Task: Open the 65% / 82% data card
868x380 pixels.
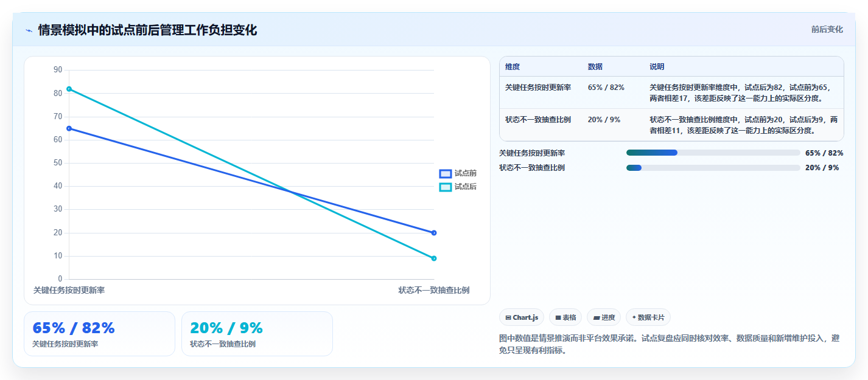Action: (99, 334)
